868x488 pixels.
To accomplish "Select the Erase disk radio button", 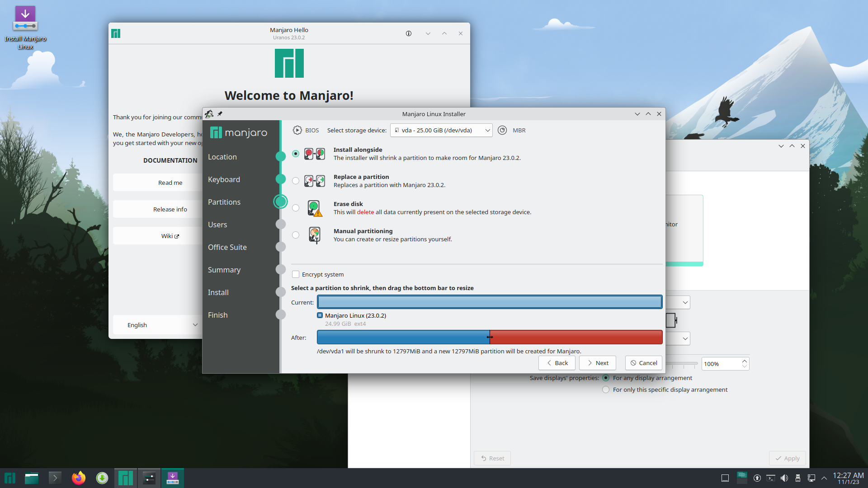I will [296, 208].
